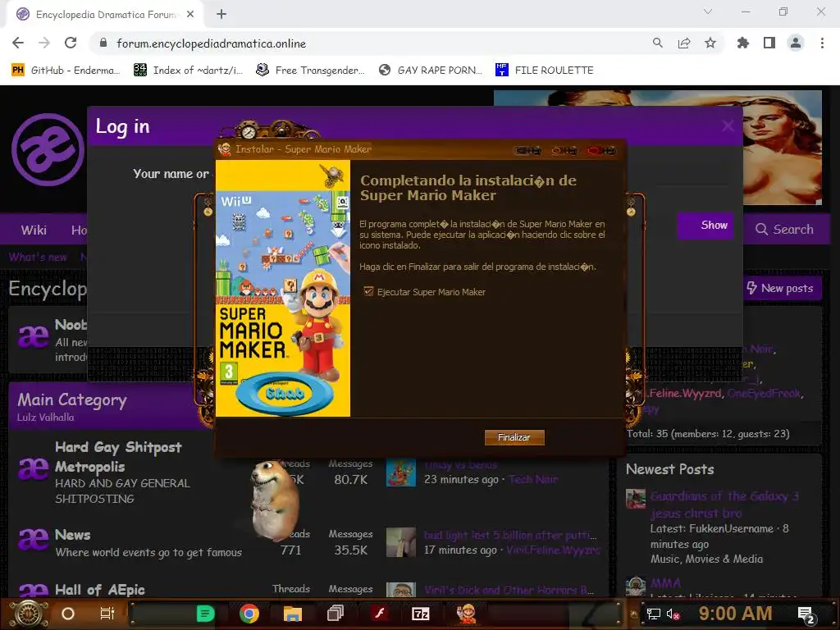This screenshot has width=840, height=630.
Task: Close the Encyclopedia Dramatica Forum tab
Action: click(190, 14)
